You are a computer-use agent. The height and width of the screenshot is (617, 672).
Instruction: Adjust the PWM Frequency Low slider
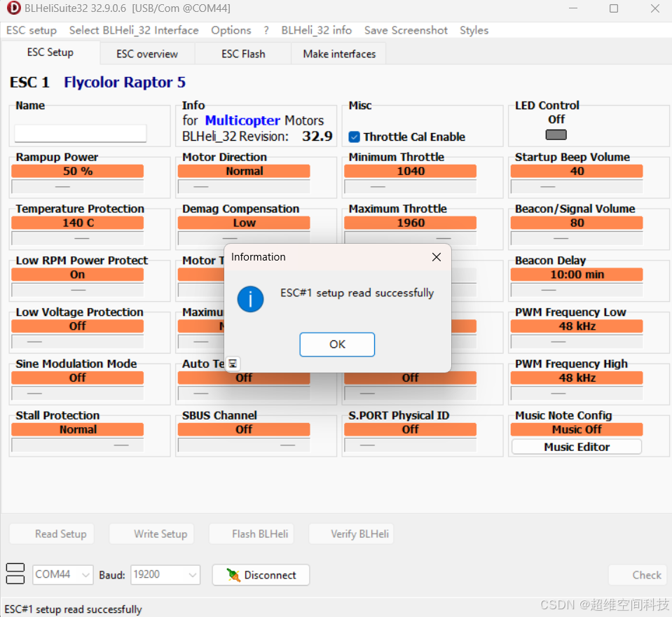coord(577,342)
